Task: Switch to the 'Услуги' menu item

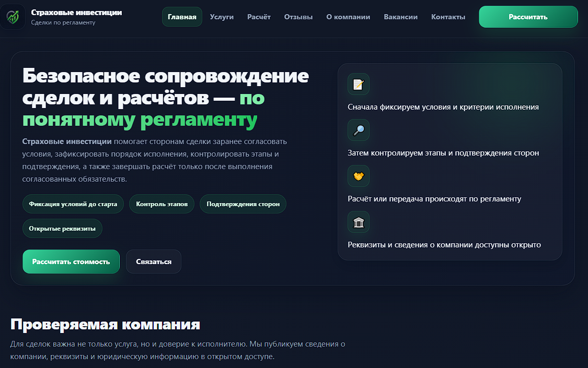Action: [x=222, y=16]
